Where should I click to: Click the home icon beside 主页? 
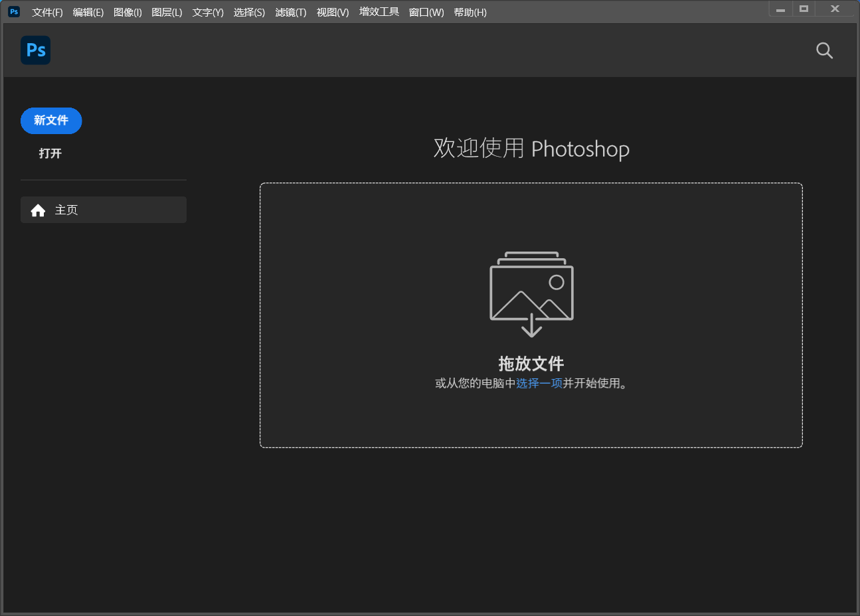click(x=38, y=210)
